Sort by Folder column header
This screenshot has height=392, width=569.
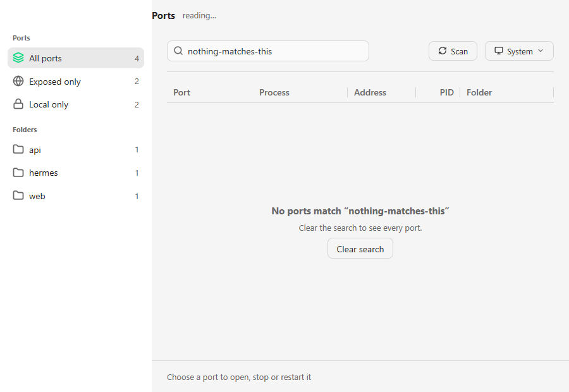(479, 92)
